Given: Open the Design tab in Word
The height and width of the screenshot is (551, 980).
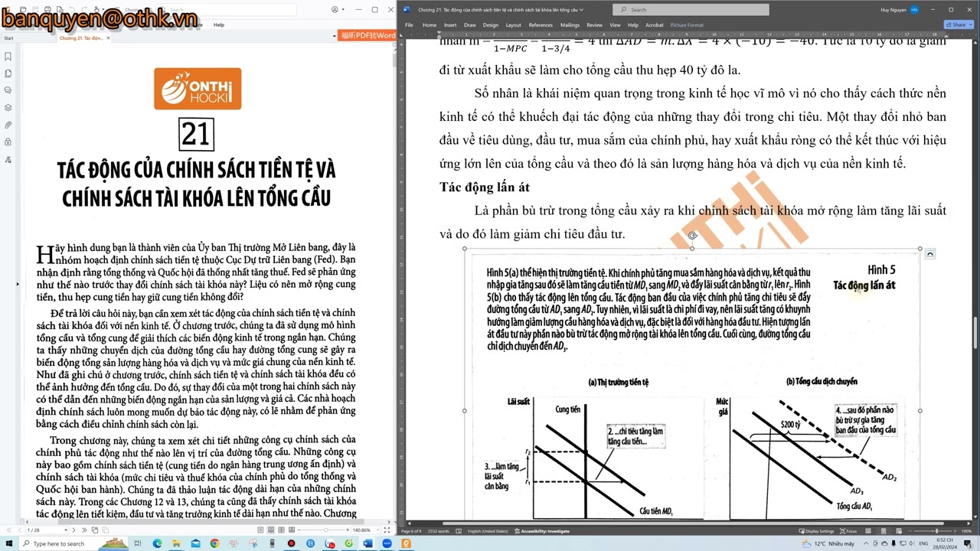Looking at the screenshot, I should [491, 24].
